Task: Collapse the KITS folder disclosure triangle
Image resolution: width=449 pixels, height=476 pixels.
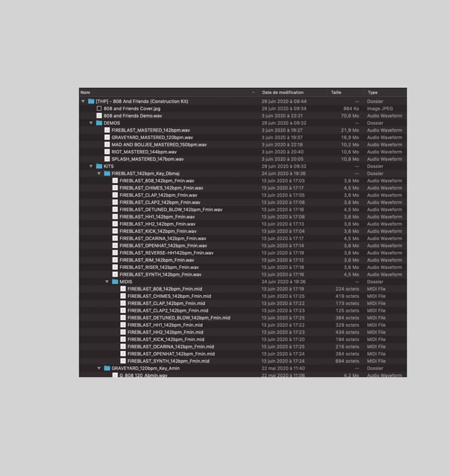Action: [x=91, y=166]
